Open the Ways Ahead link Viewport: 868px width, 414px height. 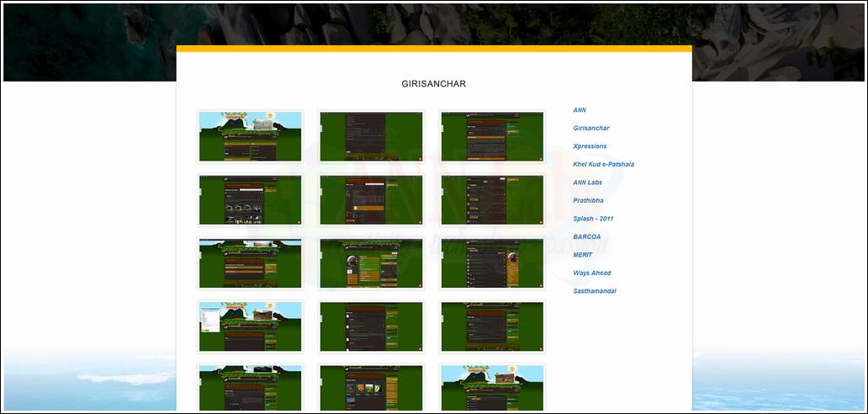coord(591,273)
